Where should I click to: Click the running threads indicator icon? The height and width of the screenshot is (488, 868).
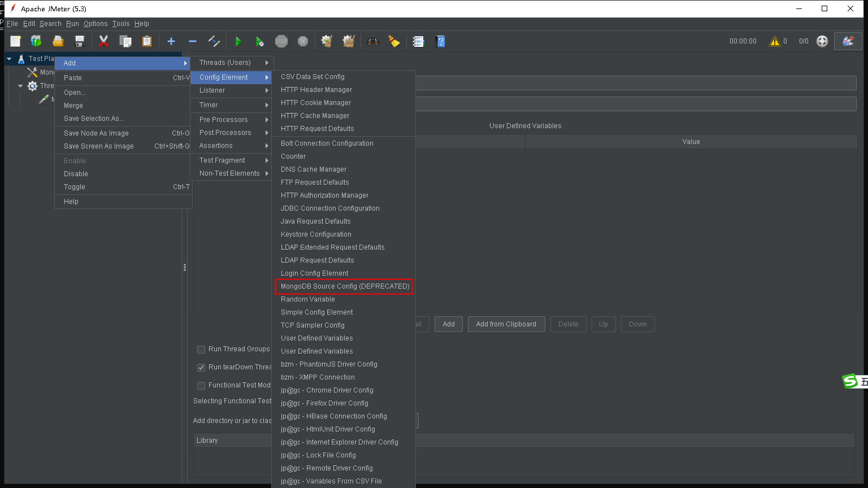point(823,41)
